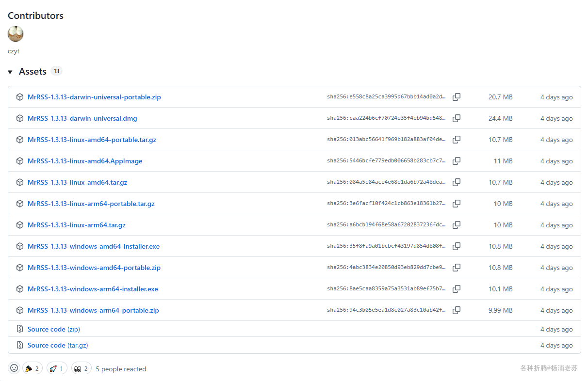
Task: Click the sha256:013abc56641f969b hash text
Action: tap(386, 140)
